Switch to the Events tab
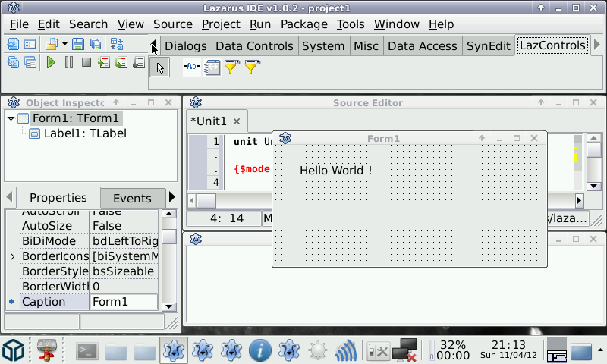Viewport: 607px width, 364px height. pos(132,199)
